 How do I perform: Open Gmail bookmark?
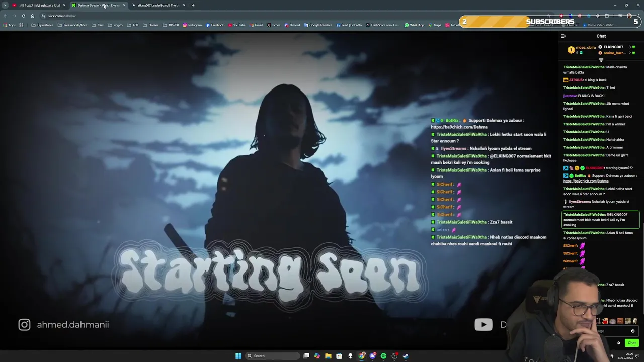coord(256,25)
